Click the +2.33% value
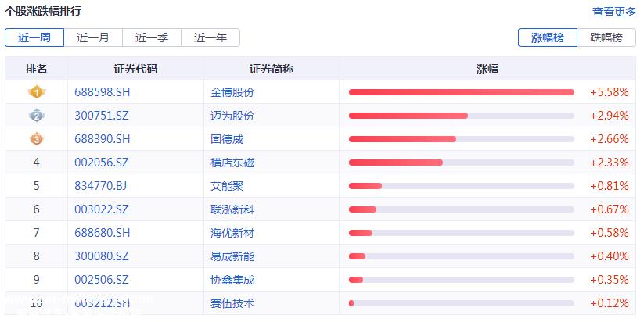Viewport: 644px width, 322px height. 610,163
